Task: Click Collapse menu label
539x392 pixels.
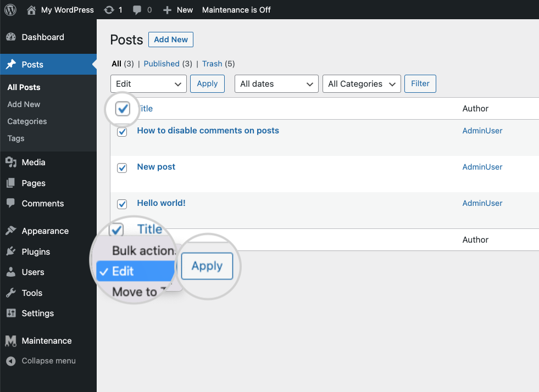Action: [x=48, y=361]
